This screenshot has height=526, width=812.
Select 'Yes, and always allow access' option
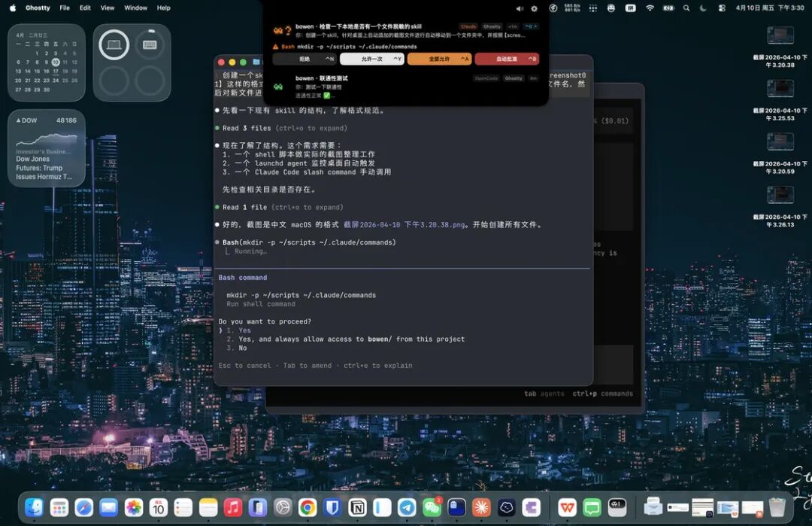coord(345,339)
